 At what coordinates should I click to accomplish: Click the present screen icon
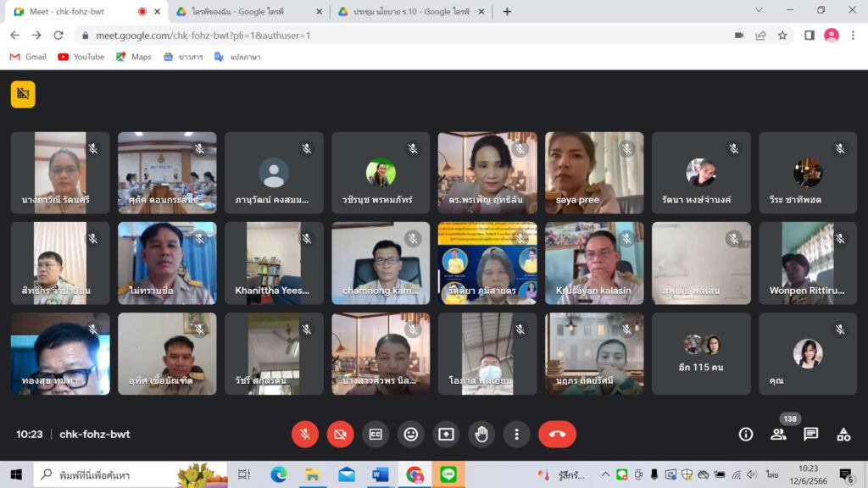coord(446,435)
